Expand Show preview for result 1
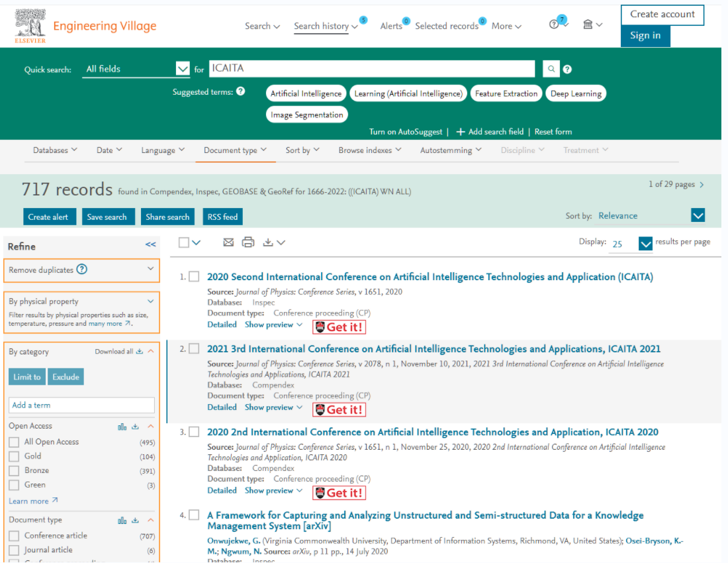The image size is (728, 563). point(273,325)
